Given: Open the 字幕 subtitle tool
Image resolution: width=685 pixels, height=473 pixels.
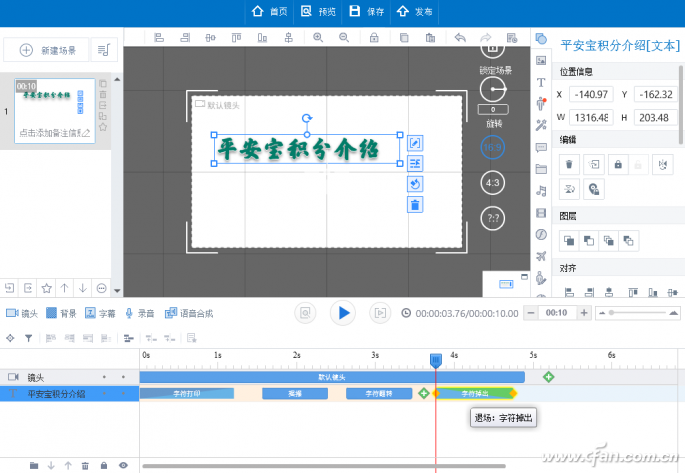Looking at the screenshot, I should (x=99, y=313).
